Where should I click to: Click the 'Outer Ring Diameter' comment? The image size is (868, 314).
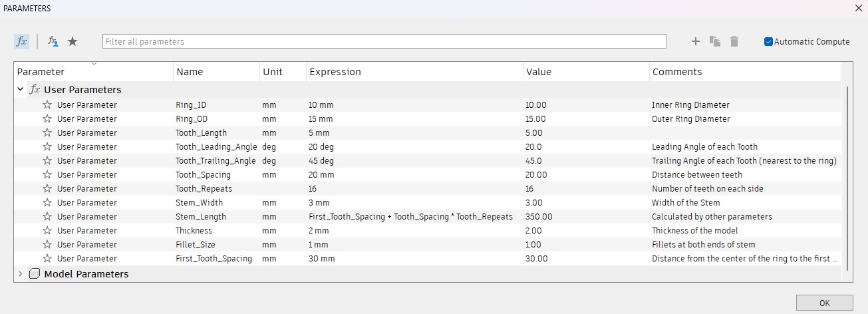[691, 118]
